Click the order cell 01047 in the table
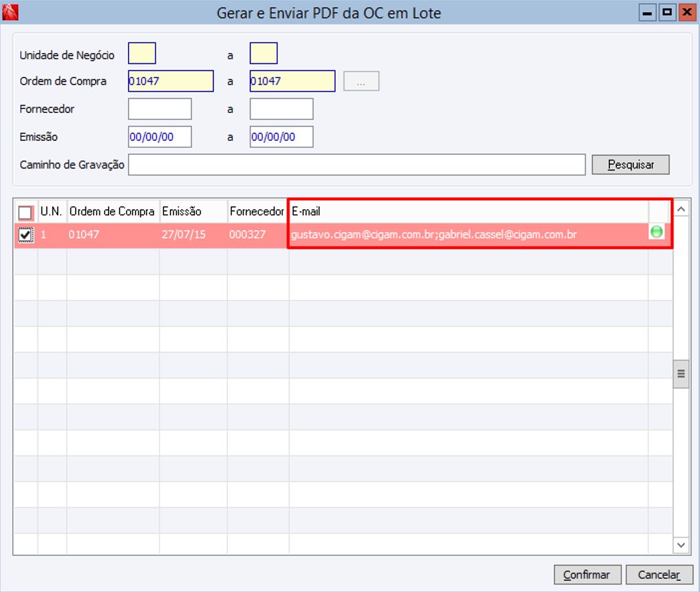Viewport: 700px width, 592px height. (x=112, y=235)
